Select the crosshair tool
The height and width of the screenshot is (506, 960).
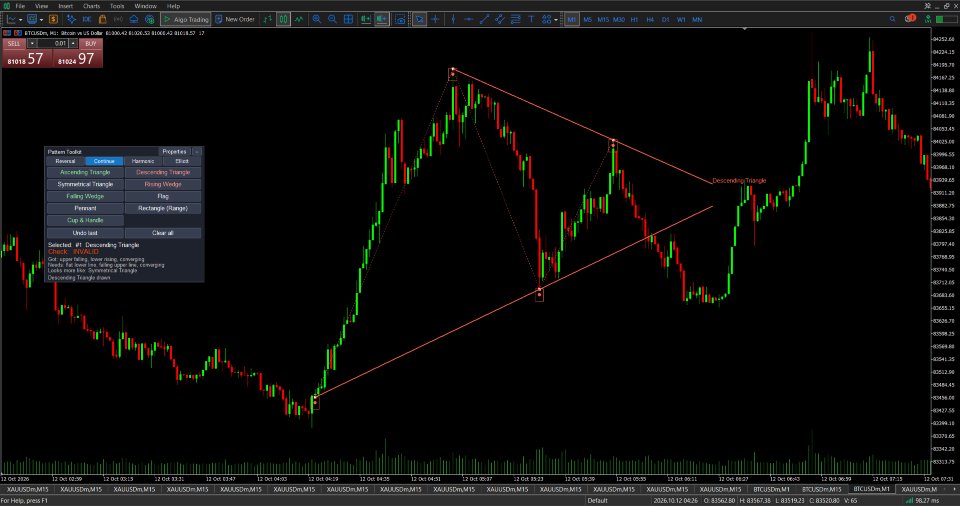pos(435,20)
